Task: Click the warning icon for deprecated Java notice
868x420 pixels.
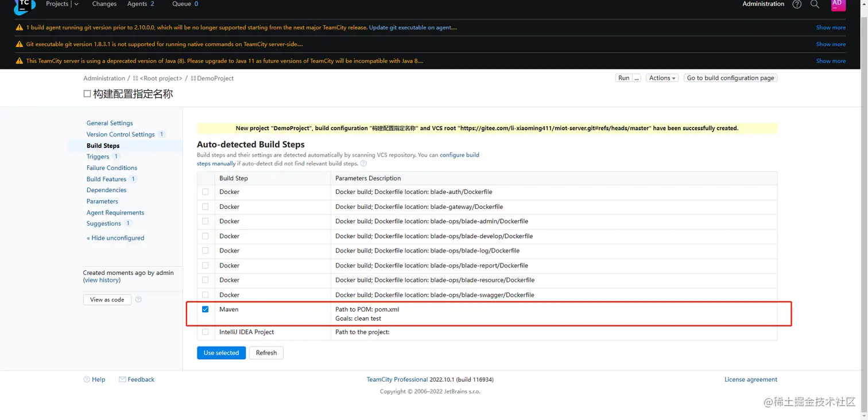Action: [x=20, y=61]
